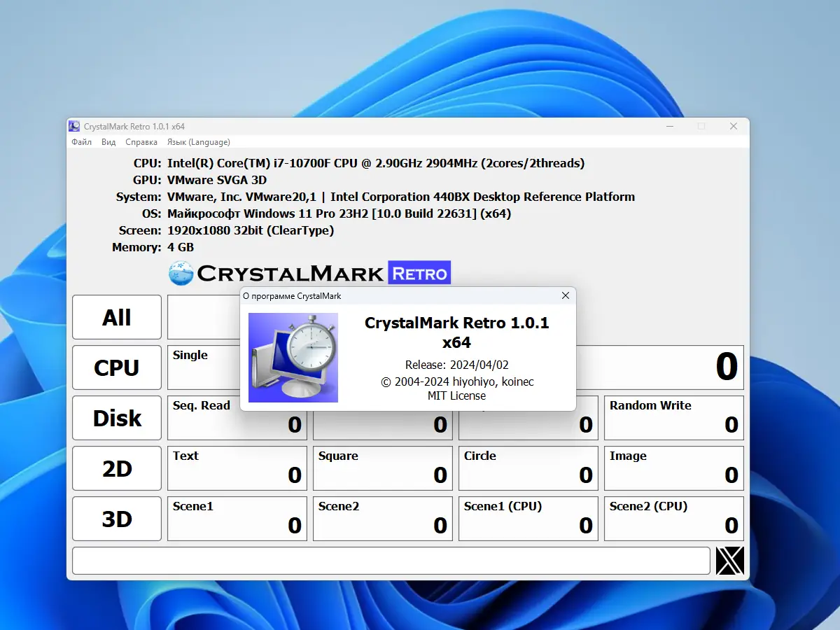Click the Seq. Read score cell

[x=237, y=418]
